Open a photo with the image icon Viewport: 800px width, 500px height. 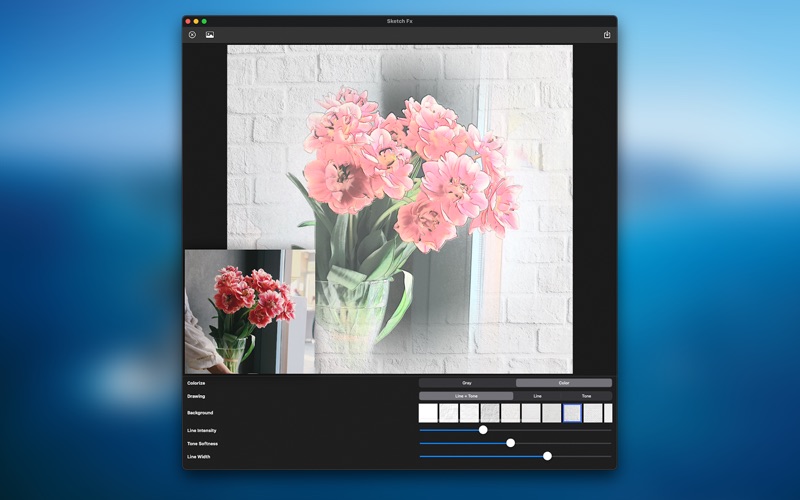(210, 35)
